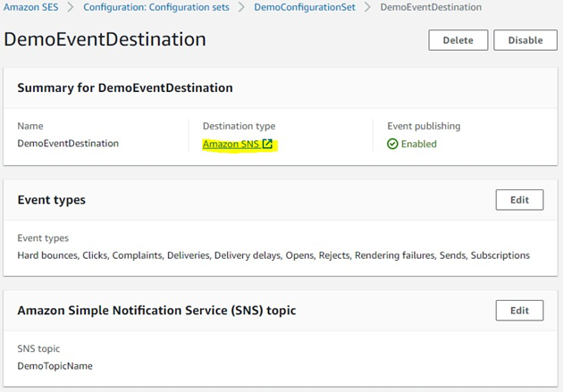The width and height of the screenshot is (563, 392).
Task: Select the DemoEventDestination breadcrumb item
Action: click(430, 7)
